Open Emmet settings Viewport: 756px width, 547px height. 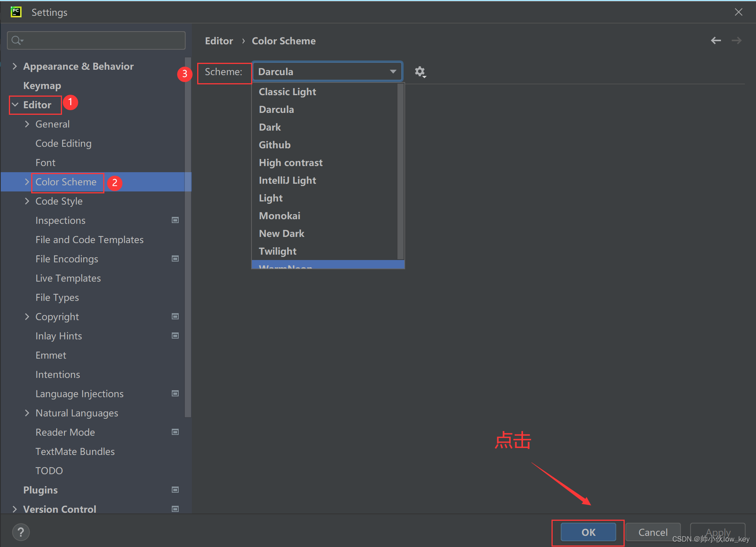coord(51,355)
